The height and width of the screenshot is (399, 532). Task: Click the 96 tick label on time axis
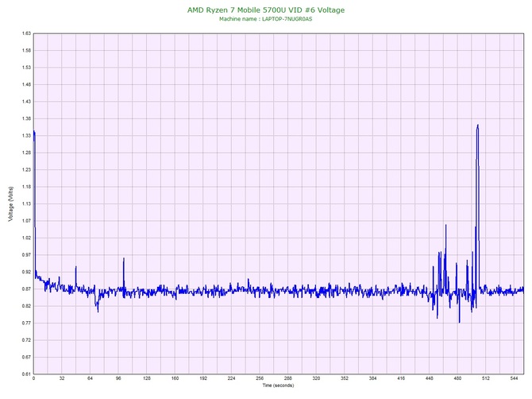(x=118, y=378)
